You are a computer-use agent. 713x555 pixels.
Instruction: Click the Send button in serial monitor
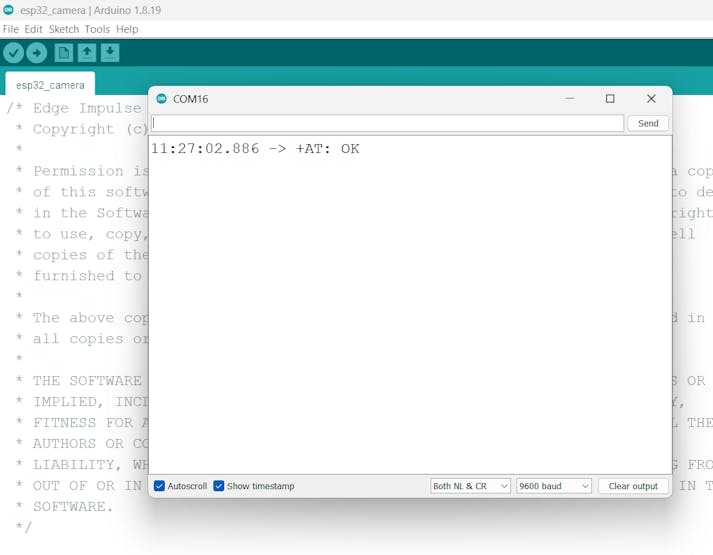[648, 123]
